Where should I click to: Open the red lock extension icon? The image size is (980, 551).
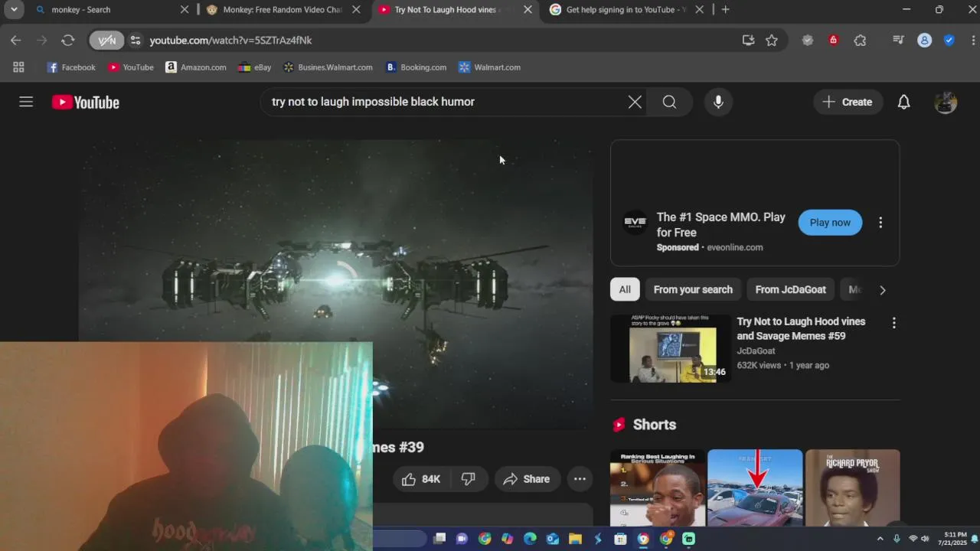(x=834, y=40)
